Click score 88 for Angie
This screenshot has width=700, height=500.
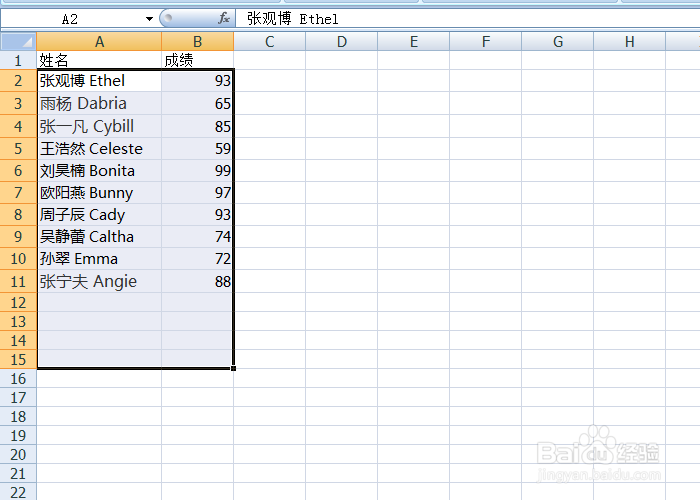(197, 281)
